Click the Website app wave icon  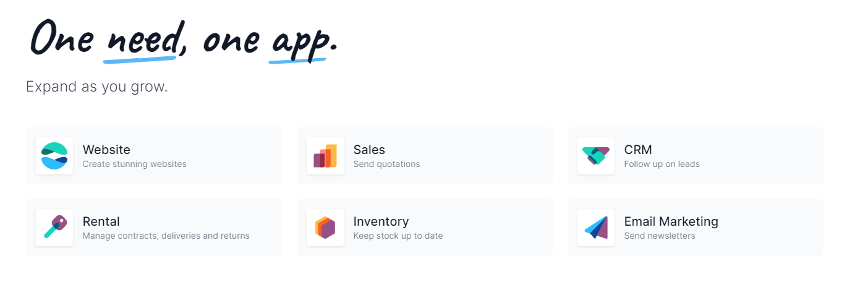click(54, 156)
